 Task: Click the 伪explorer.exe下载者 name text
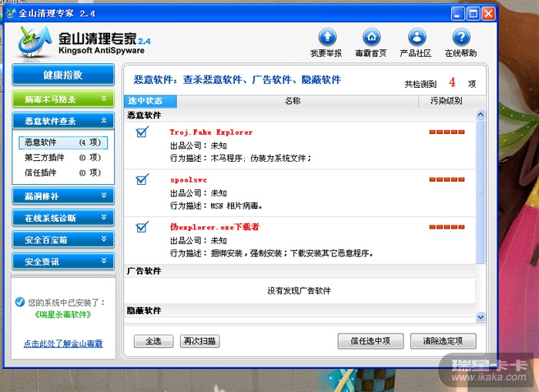215,227
